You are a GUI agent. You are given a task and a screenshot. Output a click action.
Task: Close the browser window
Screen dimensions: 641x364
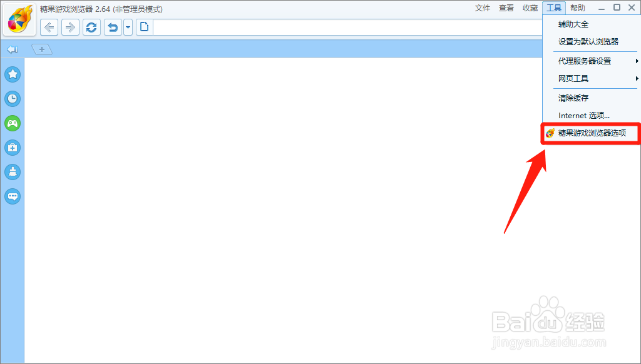click(632, 8)
